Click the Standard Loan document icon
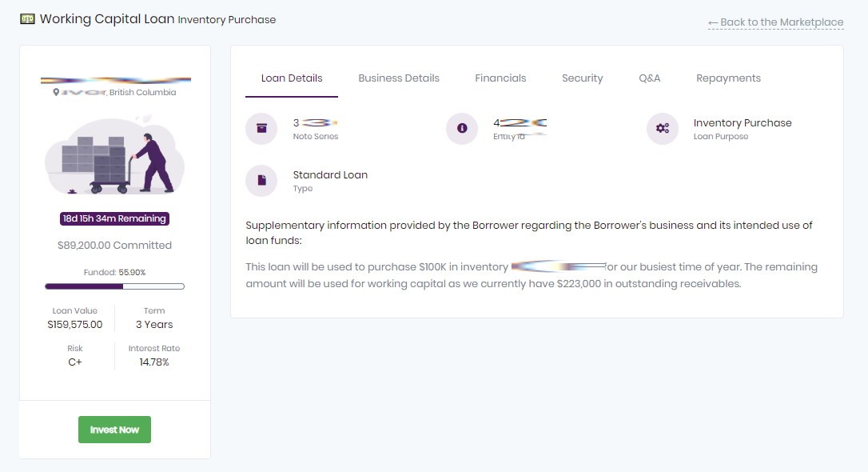The width and height of the screenshot is (868, 472). coord(261,181)
